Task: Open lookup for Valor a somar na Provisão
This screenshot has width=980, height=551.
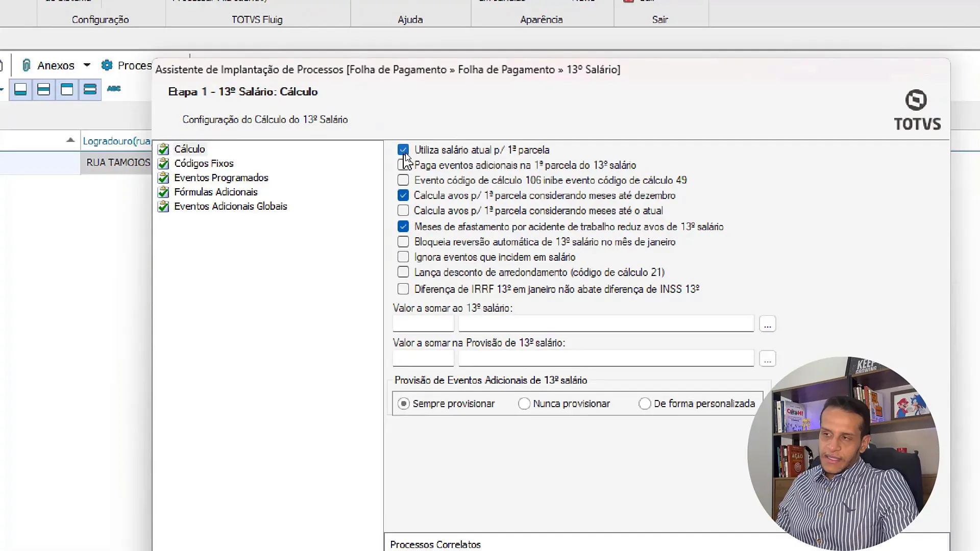Action: [767, 359]
